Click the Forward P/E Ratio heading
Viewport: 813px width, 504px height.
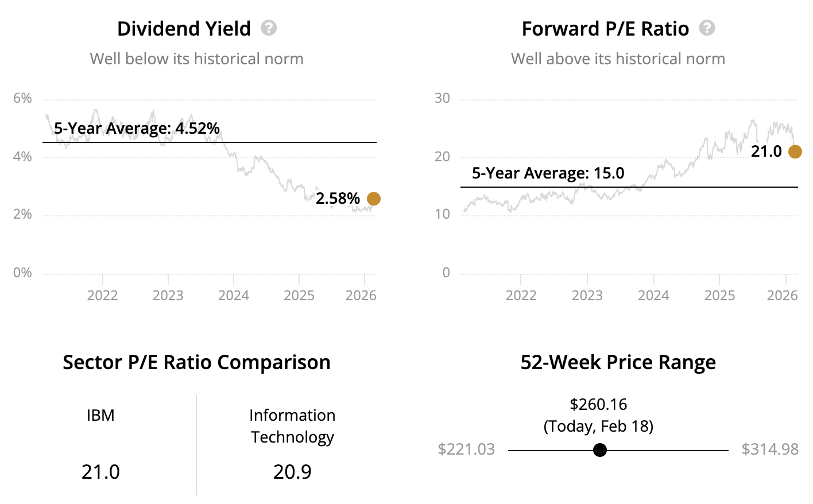click(x=605, y=29)
